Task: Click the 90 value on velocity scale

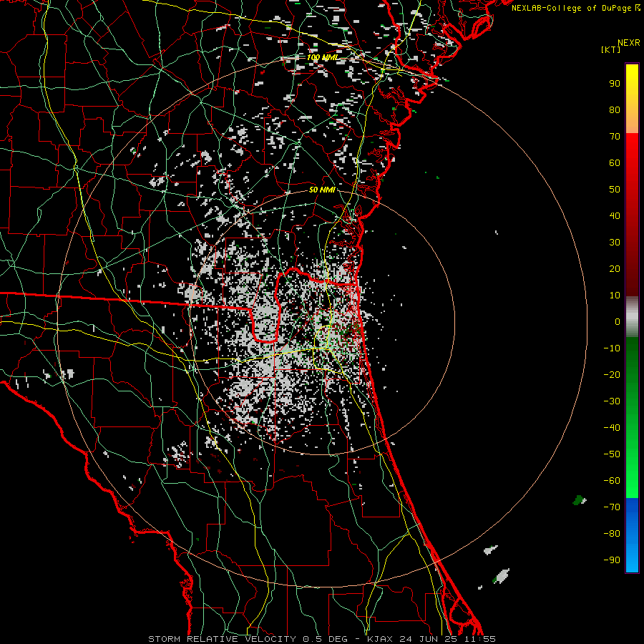Action: tap(615, 84)
